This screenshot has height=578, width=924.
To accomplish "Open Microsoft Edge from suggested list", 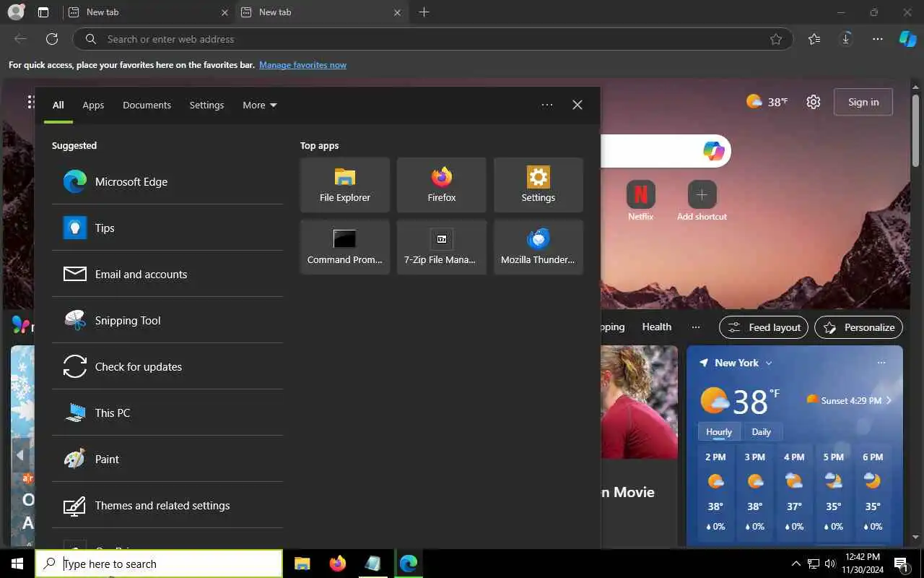I will 167,181.
